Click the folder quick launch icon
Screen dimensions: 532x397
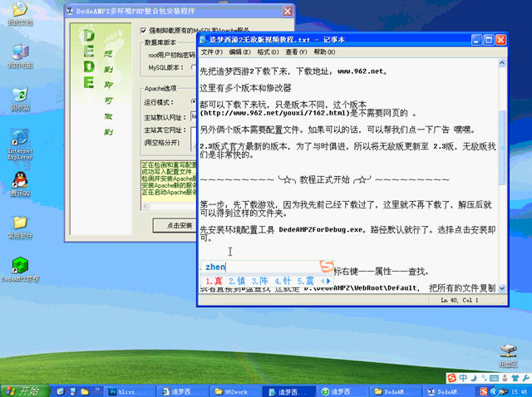pyautogui.click(x=85, y=391)
